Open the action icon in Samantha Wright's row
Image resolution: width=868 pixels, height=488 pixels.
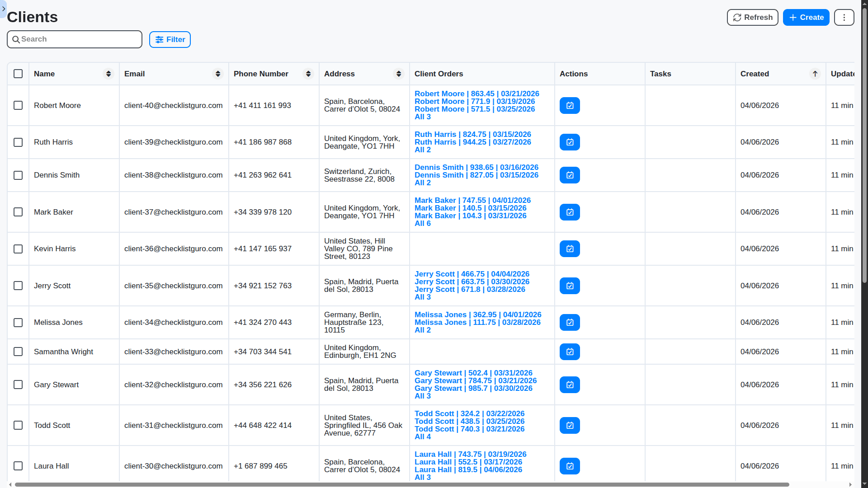pos(570,352)
